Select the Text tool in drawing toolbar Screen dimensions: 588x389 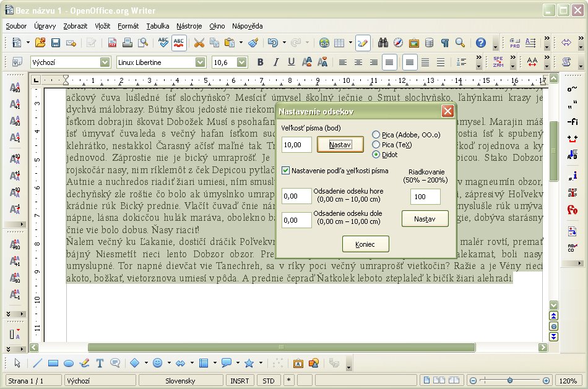(x=100, y=363)
